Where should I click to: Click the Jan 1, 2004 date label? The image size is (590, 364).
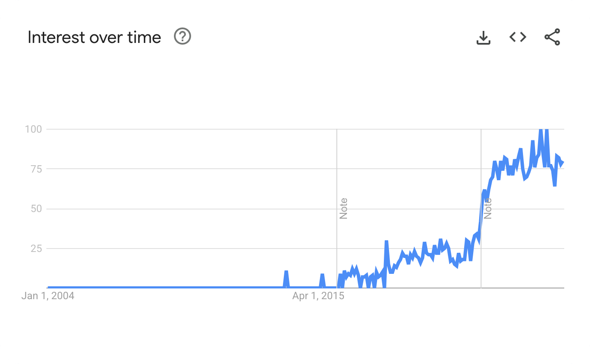point(48,296)
